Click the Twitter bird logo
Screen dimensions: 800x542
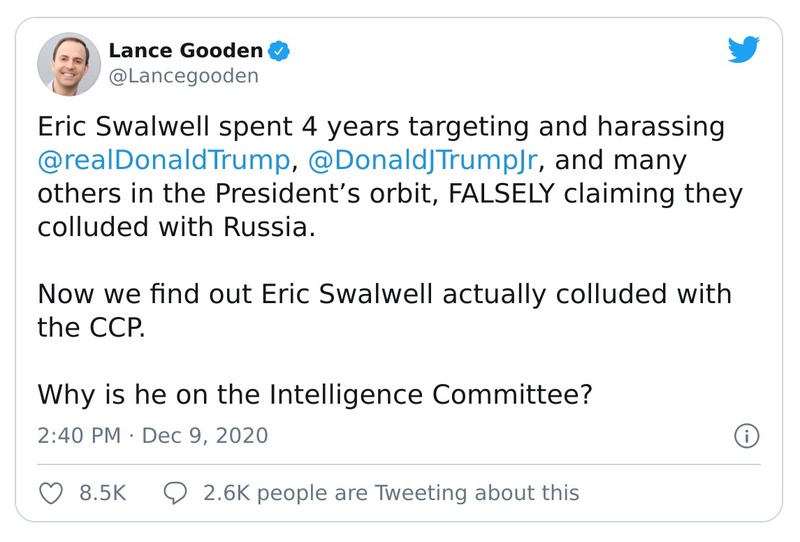pos(744,50)
